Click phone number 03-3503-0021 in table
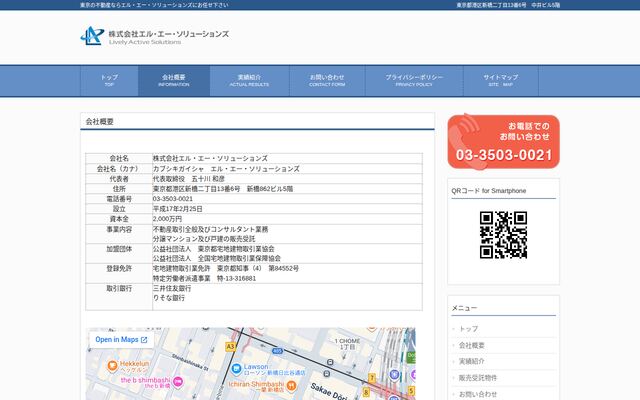The image size is (640, 400). click(x=173, y=199)
